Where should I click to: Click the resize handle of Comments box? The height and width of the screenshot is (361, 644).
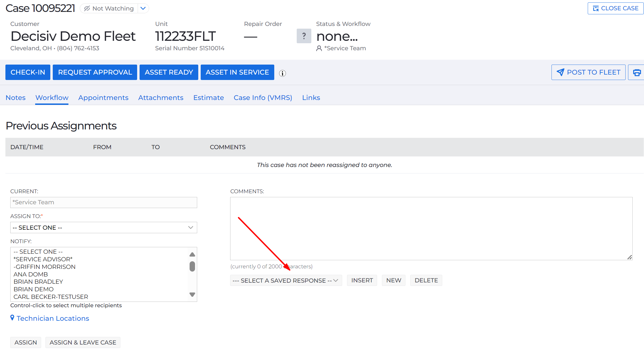tap(630, 257)
